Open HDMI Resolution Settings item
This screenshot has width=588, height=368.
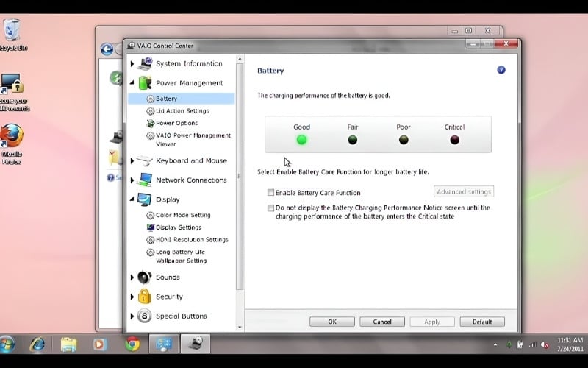(x=191, y=240)
